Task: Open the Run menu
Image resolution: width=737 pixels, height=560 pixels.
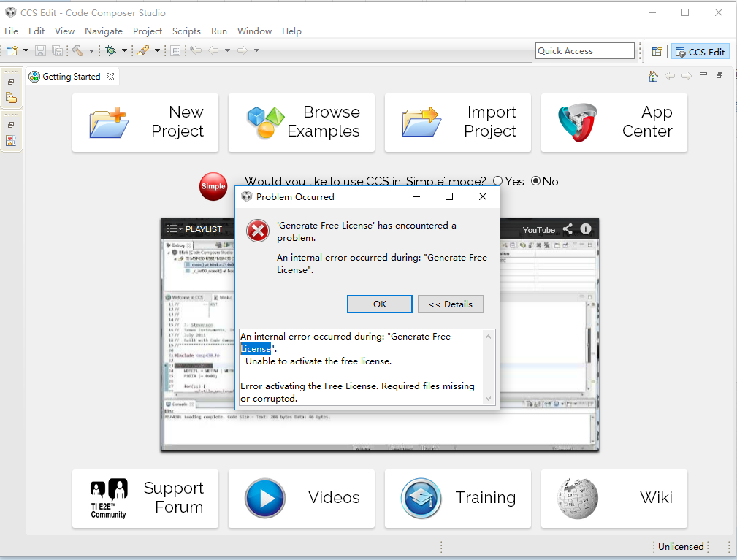Action: pos(219,31)
